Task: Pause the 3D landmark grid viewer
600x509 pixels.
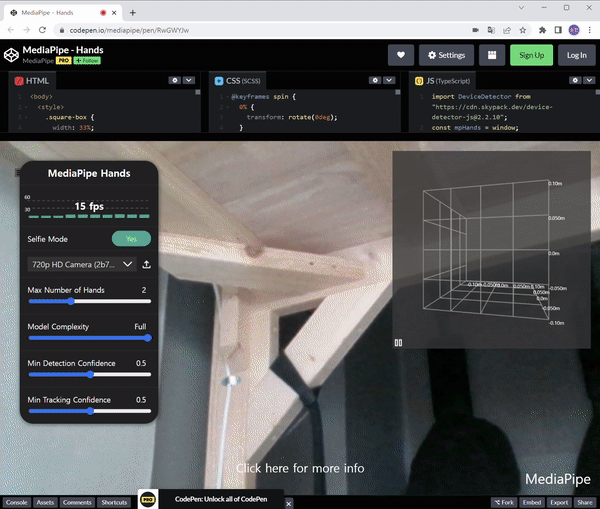Action: pos(398,343)
